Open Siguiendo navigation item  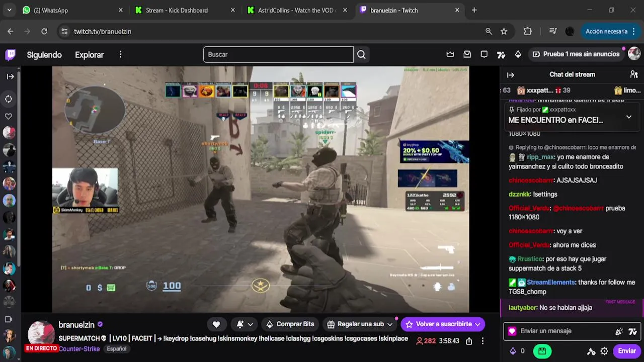44,55
